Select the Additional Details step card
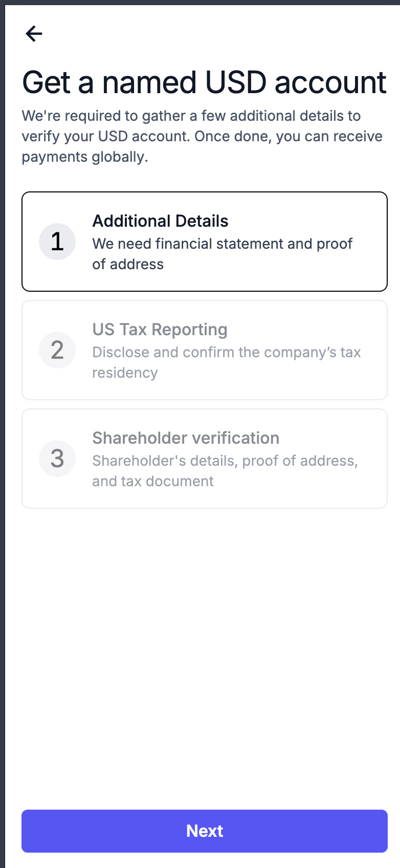Image resolution: width=400 pixels, height=868 pixels. click(x=205, y=242)
